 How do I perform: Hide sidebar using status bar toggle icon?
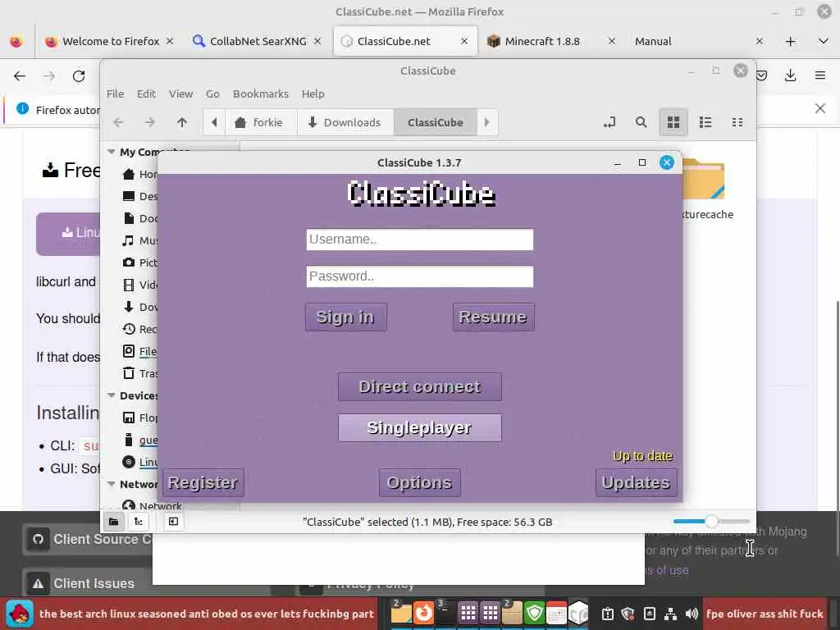click(173, 522)
